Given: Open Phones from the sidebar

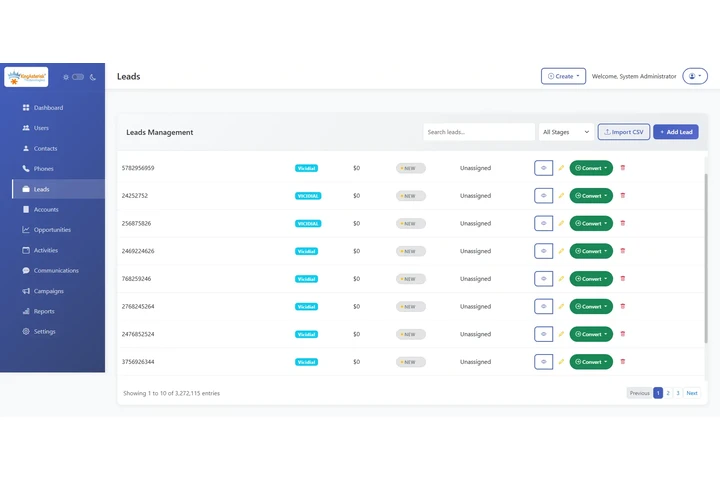Looking at the screenshot, I should (x=43, y=169).
